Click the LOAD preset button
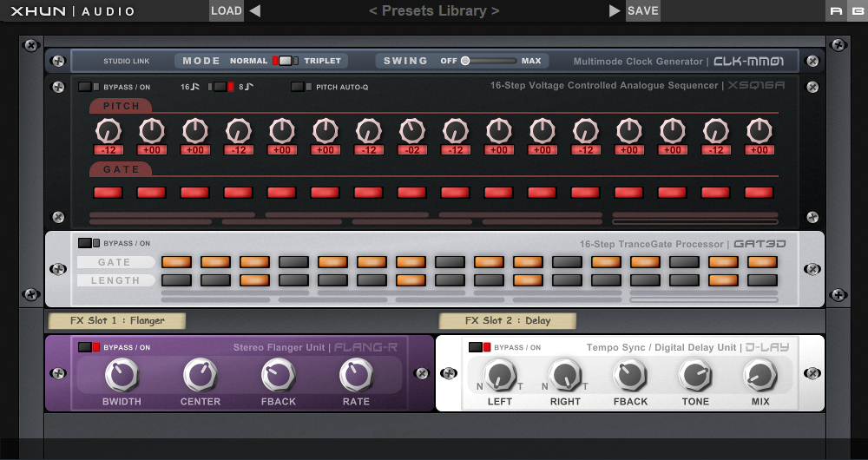 coord(227,10)
